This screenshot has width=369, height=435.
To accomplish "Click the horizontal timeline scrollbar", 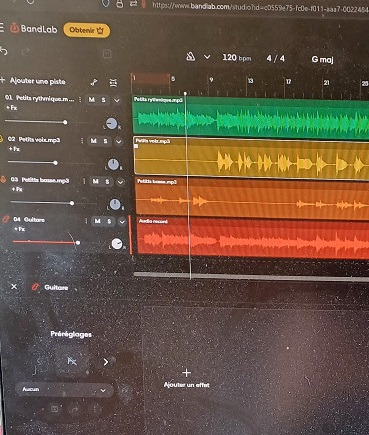I will [251, 276].
